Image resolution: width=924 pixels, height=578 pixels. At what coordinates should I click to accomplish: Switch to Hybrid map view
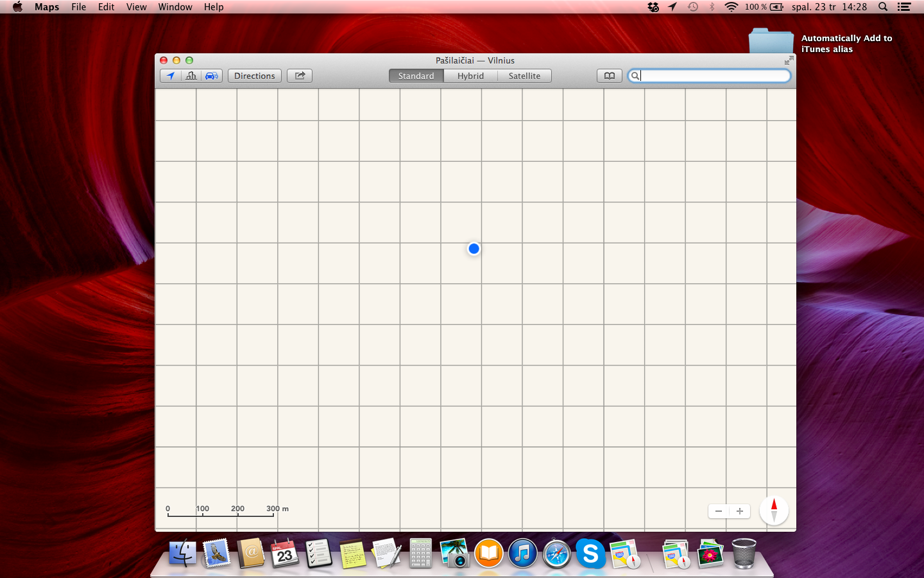(x=470, y=76)
